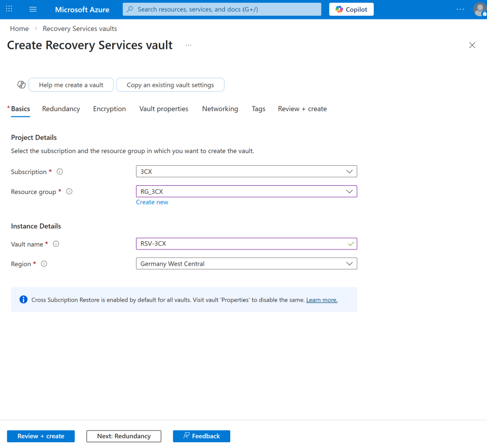The width and height of the screenshot is (487, 448).
Task: Open the Networking tab
Action: [220, 109]
